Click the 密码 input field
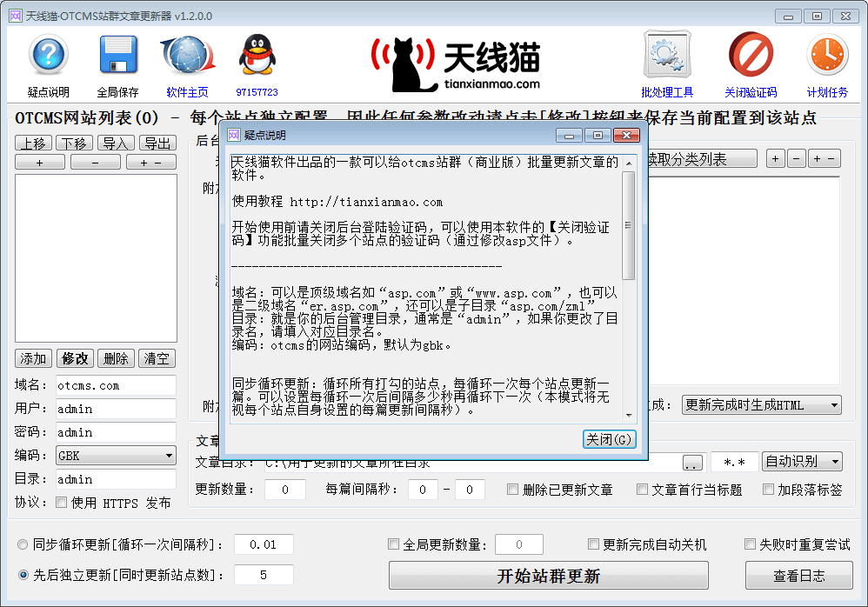868x607 pixels. [x=116, y=432]
